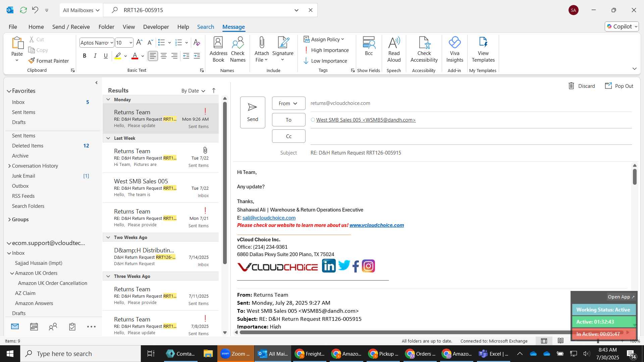Viewport: 644px width, 362px height.
Task: Expand Conversation History folder
Action: pos(9,166)
